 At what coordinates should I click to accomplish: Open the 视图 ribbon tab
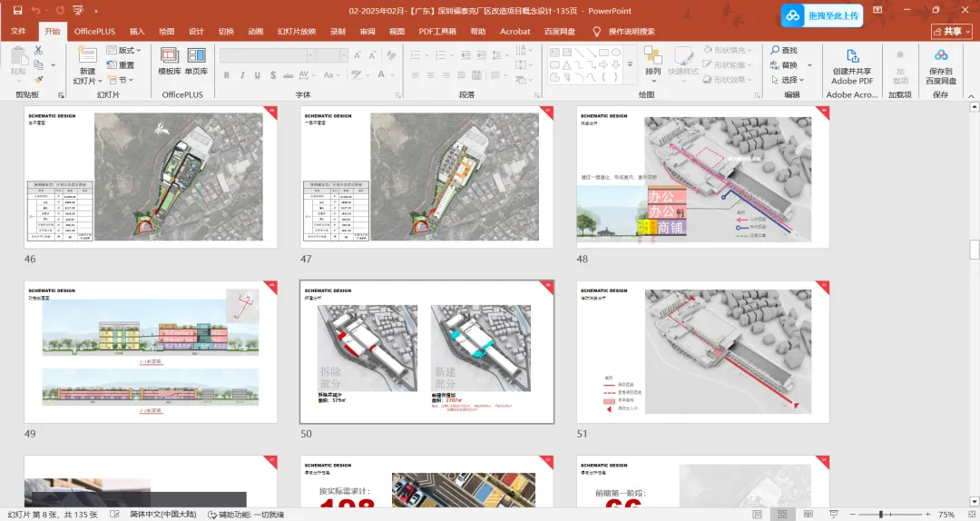click(x=397, y=31)
